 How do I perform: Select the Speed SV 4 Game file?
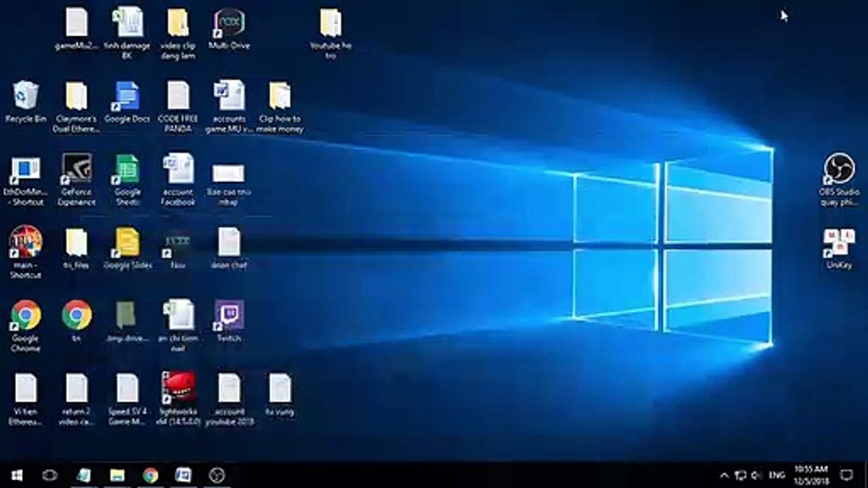127,388
